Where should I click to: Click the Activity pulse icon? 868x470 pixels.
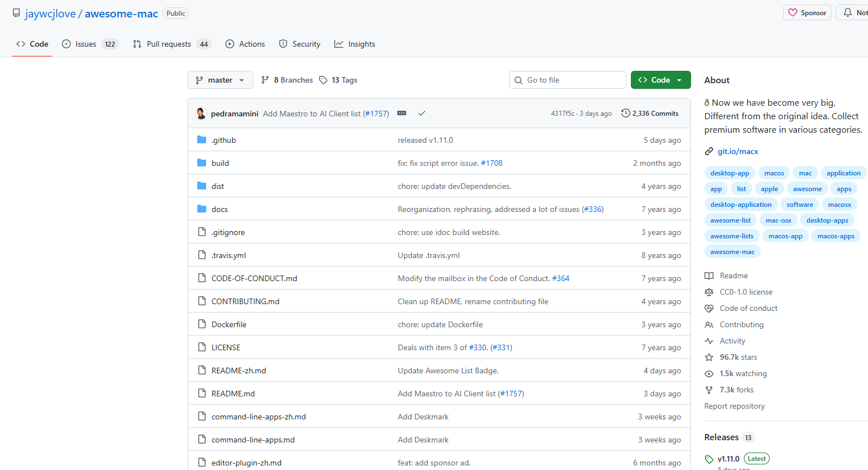(x=709, y=341)
